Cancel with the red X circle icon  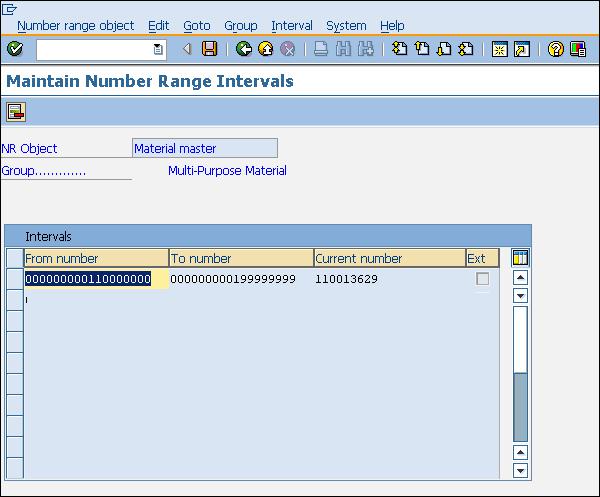pyautogui.click(x=287, y=49)
